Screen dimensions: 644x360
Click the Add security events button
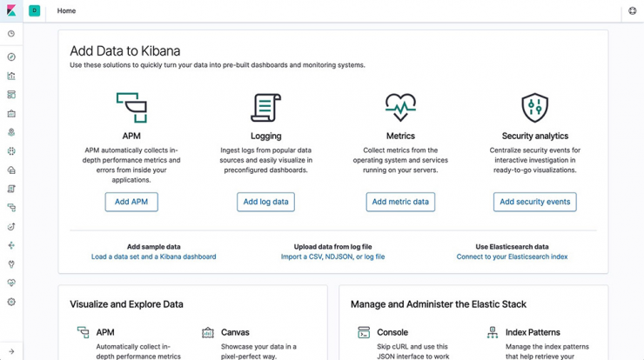[534, 202]
